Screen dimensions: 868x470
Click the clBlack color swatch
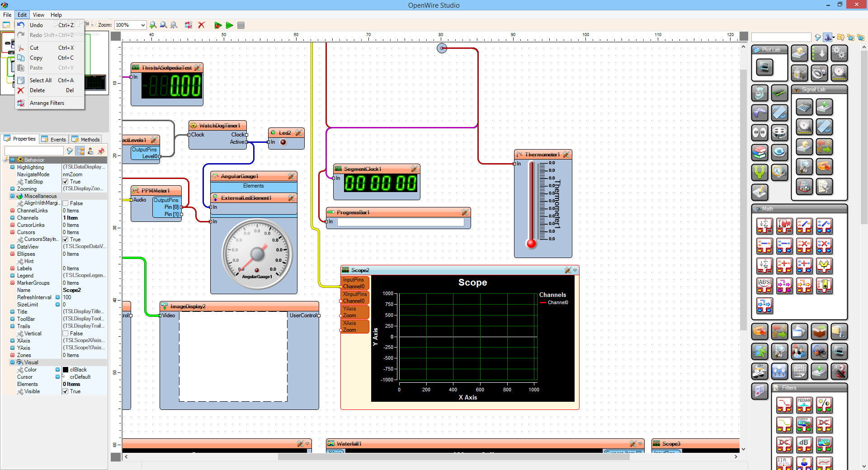66,370
